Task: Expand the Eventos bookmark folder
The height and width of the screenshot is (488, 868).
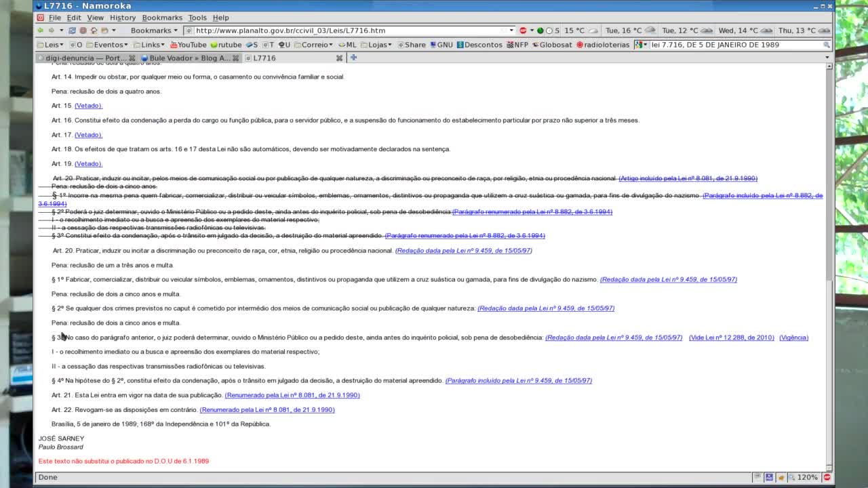Action: [x=106, y=45]
